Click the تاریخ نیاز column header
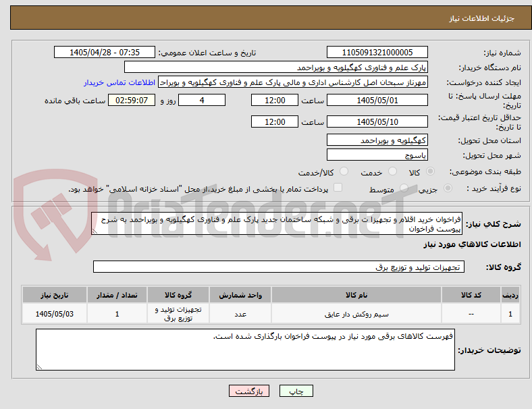532x409 pixels. [x=55, y=295]
